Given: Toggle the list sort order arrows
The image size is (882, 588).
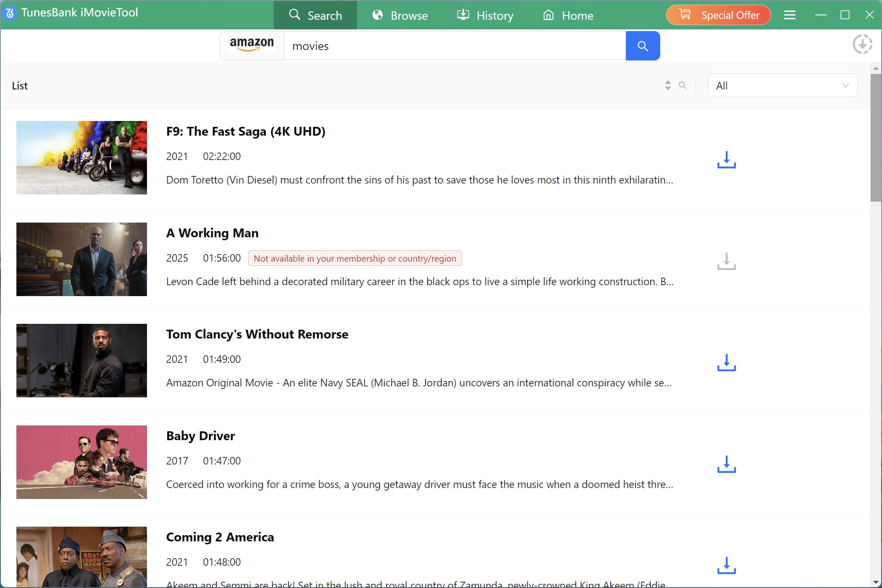Looking at the screenshot, I should 668,86.
